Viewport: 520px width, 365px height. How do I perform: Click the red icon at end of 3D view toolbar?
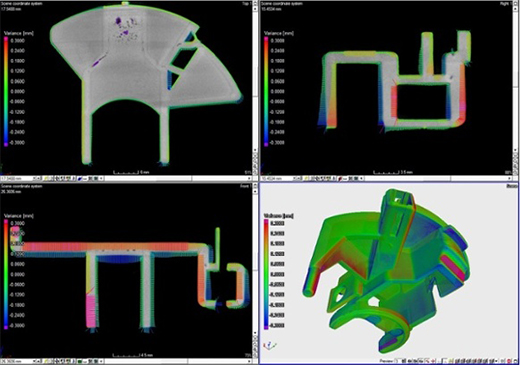point(509,361)
